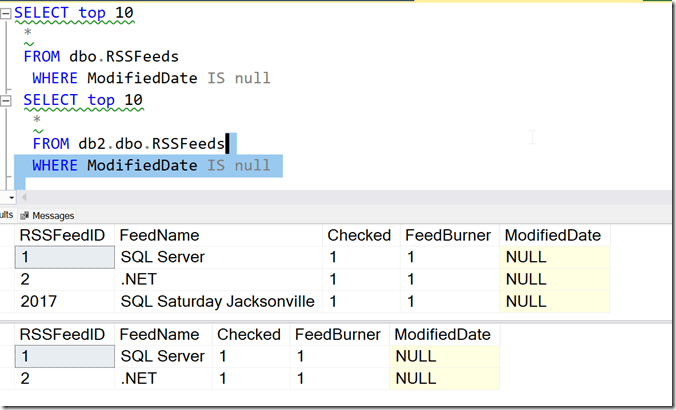Collapse the first SELECT top 10 query block

5,14
